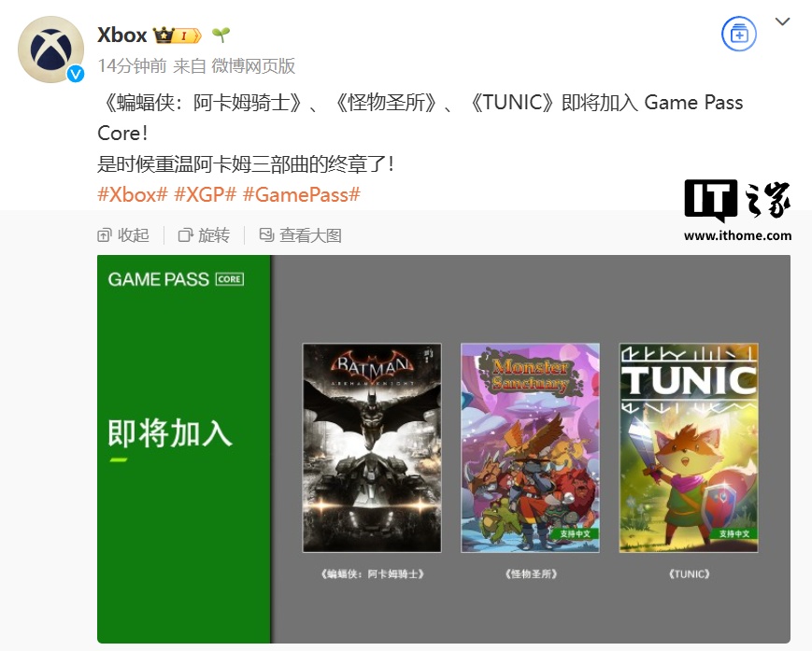812x651 pixels.
Task: Click the 14分钟前 post timestamp
Action: pyautogui.click(x=132, y=65)
